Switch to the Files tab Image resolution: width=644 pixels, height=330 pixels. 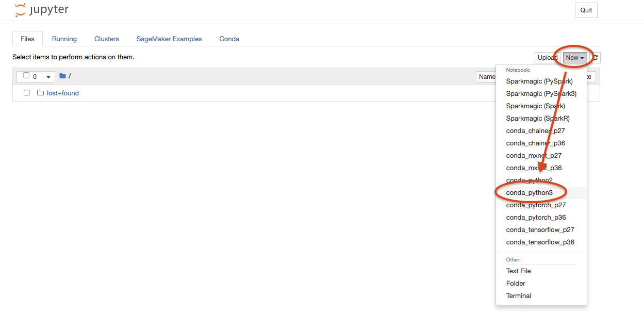click(27, 39)
